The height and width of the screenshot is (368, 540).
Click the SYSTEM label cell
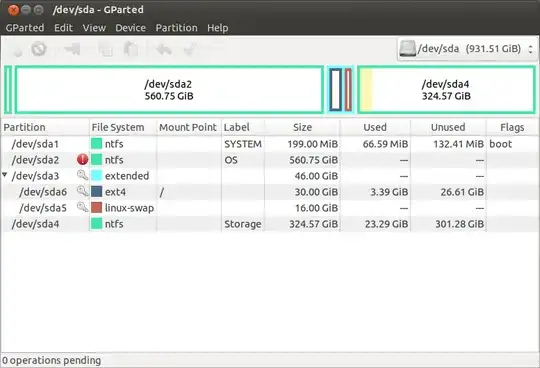click(243, 144)
